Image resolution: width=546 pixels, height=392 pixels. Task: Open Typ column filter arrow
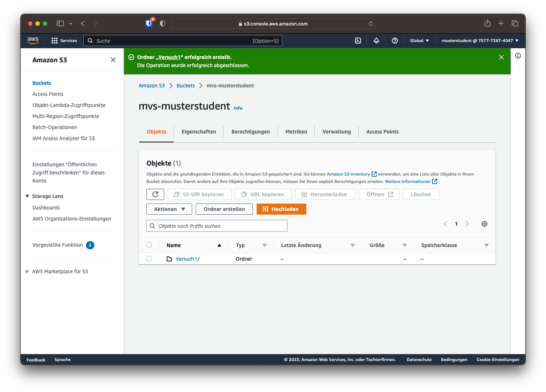pyautogui.click(x=265, y=245)
